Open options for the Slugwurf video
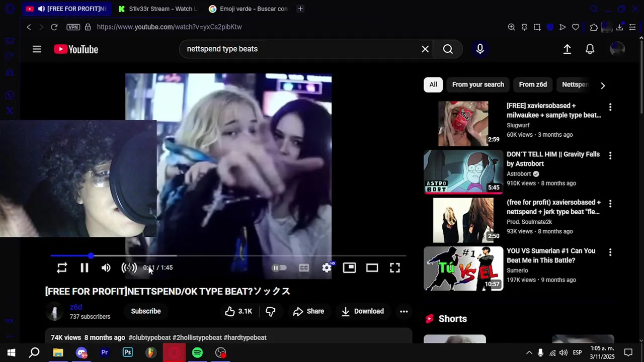 pos(610,107)
